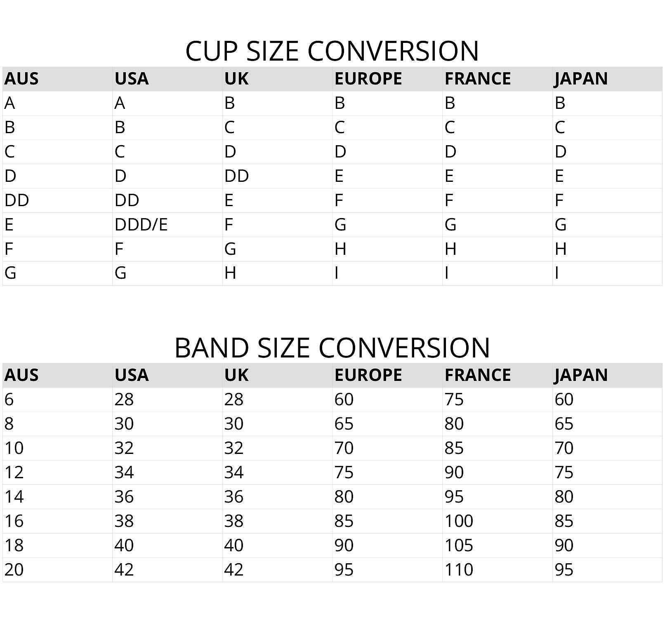
Task: Select France band size 100 cell
Action: [x=459, y=521]
